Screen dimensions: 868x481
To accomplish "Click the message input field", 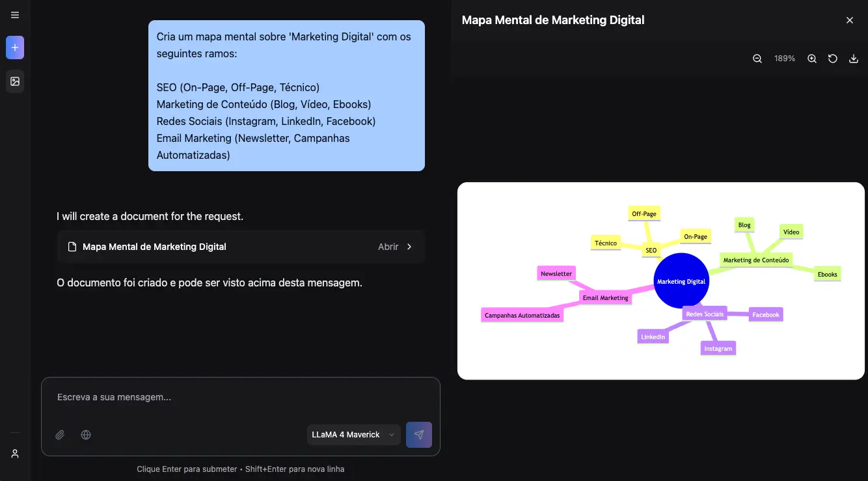I will click(241, 397).
